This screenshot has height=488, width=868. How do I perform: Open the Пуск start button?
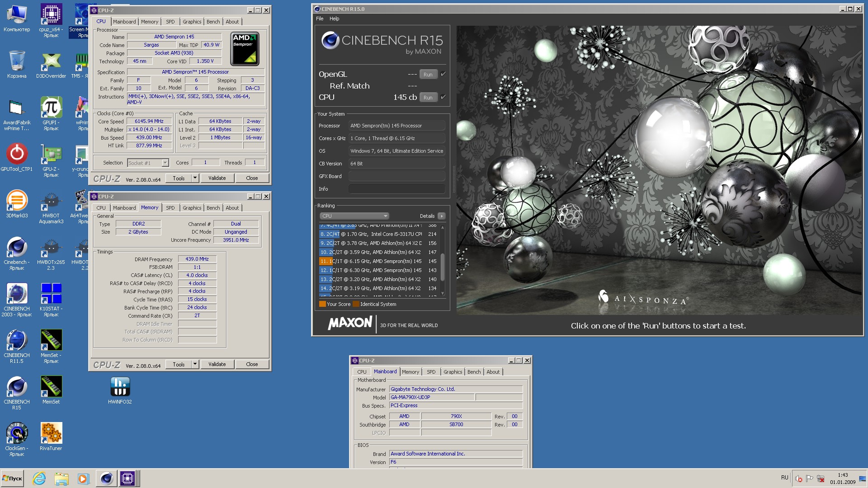click(13, 478)
